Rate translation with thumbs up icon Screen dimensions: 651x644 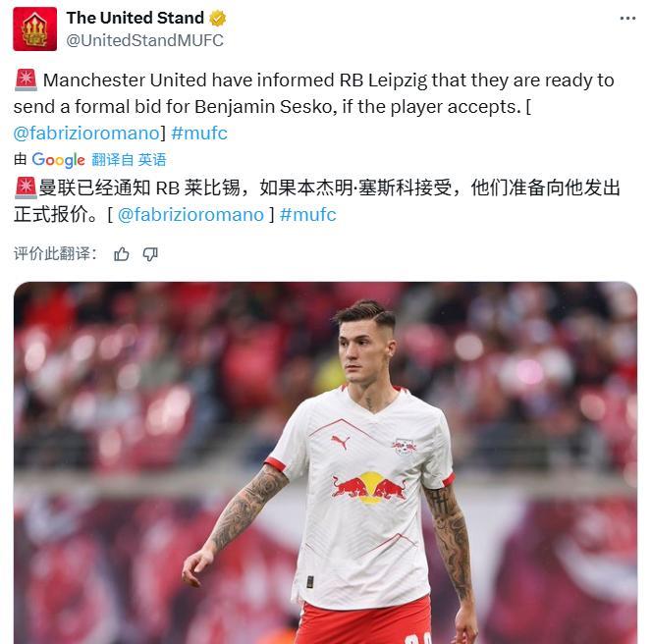(x=121, y=254)
